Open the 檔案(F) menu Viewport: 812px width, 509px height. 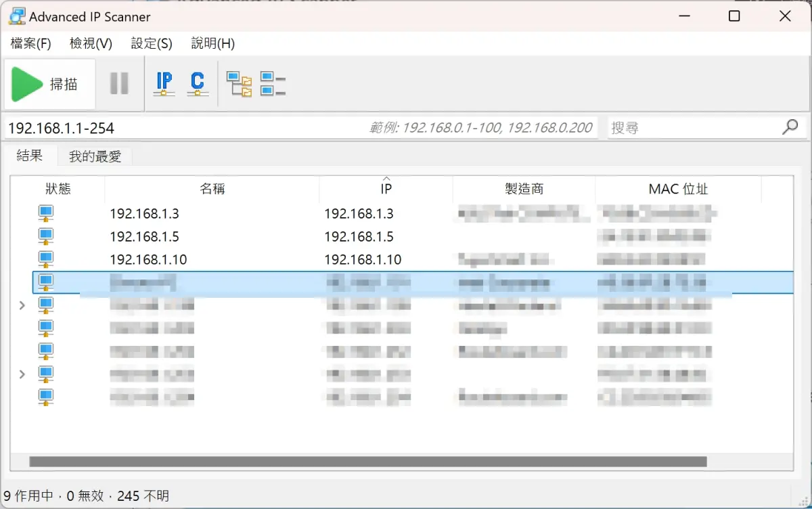tap(31, 43)
